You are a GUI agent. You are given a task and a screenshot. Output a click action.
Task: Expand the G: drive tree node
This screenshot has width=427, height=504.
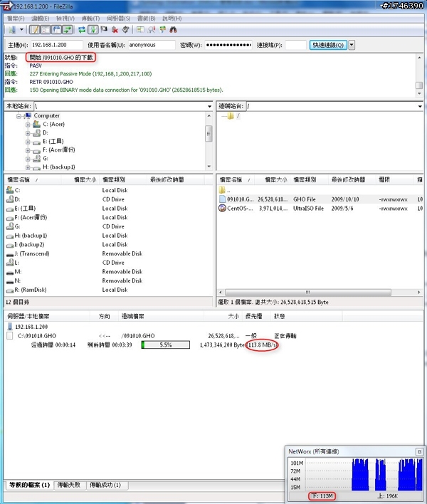pos(28,159)
